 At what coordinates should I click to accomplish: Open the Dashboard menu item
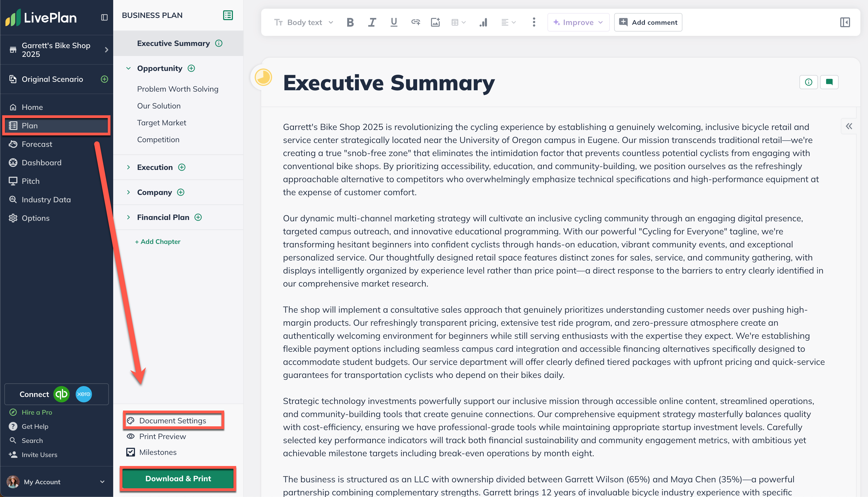click(x=41, y=163)
